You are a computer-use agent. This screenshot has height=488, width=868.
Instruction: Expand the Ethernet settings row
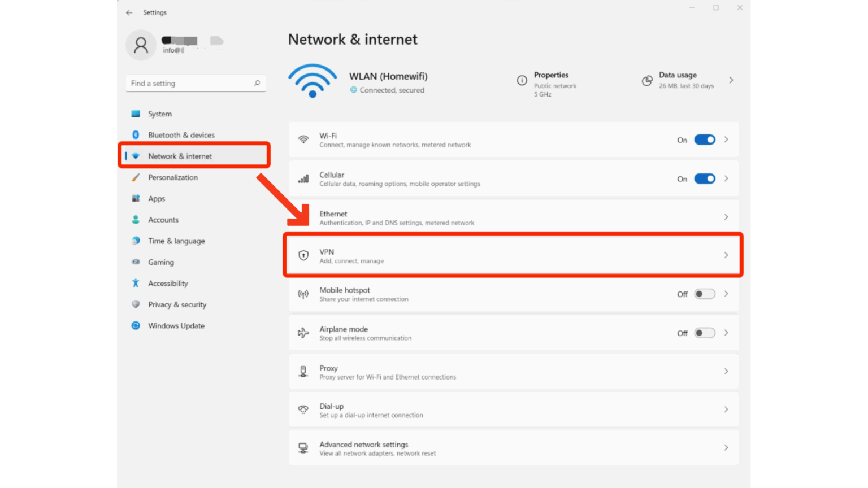[x=726, y=216]
